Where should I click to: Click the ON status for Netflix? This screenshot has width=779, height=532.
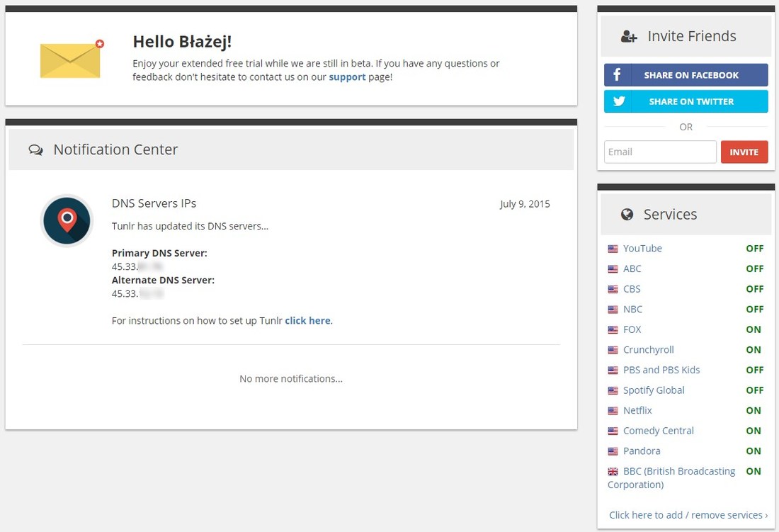[754, 411]
